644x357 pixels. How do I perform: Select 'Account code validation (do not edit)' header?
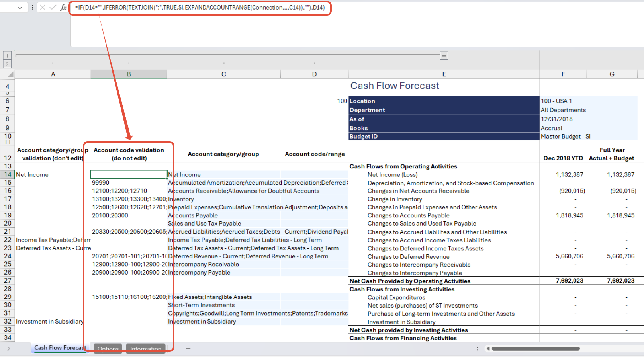(129, 154)
